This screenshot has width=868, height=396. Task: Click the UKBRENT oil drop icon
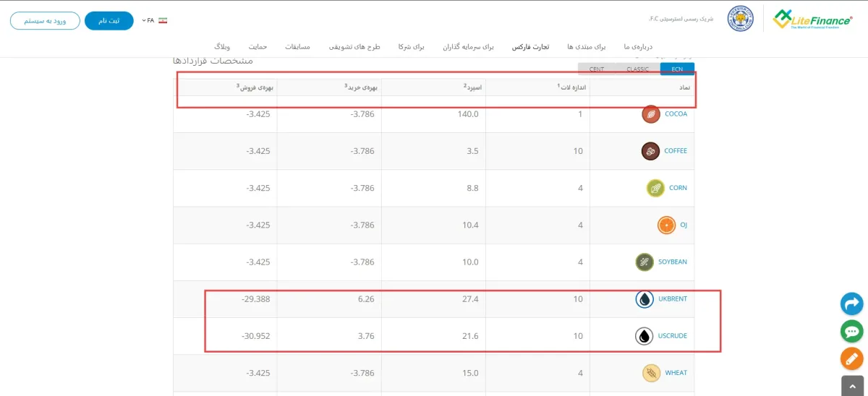[644, 299]
